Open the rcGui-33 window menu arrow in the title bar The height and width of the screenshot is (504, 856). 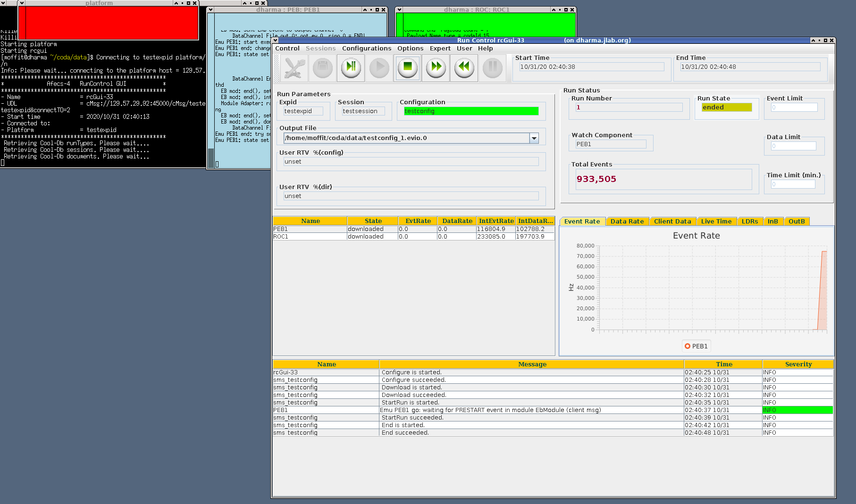276,41
